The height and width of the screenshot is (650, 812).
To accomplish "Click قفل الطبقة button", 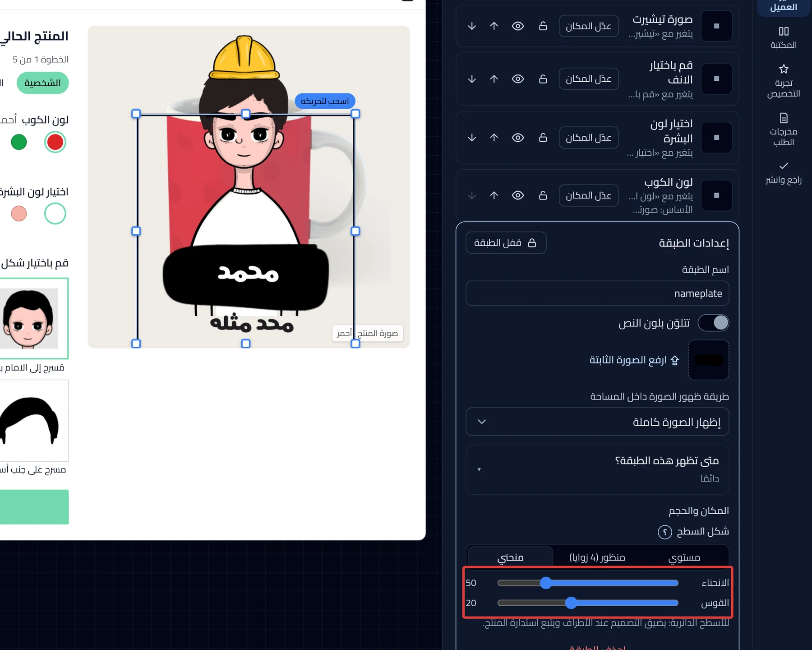I will [506, 243].
